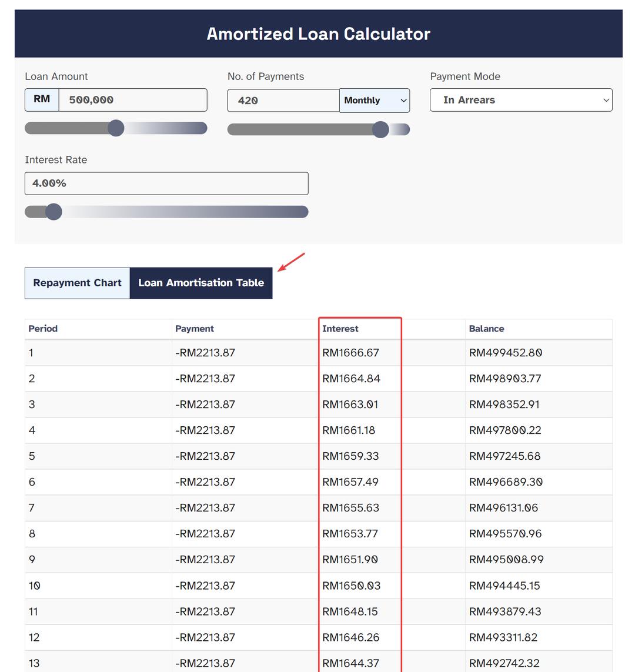Click the No. of Payments slider thumb
The height and width of the screenshot is (672, 635).
pyautogui.click(x=380, y=129)
